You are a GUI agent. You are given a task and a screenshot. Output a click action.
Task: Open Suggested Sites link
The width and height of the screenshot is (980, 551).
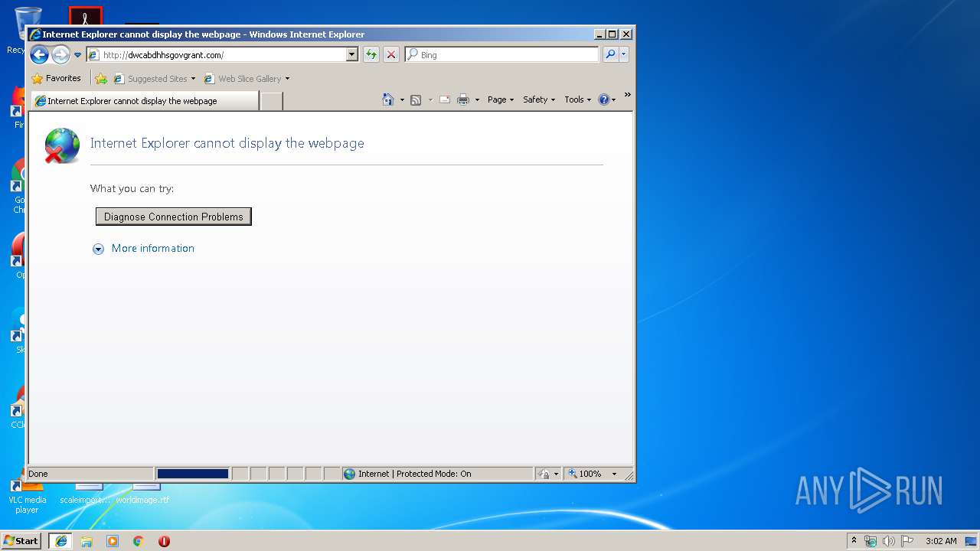tap(154, 78)
